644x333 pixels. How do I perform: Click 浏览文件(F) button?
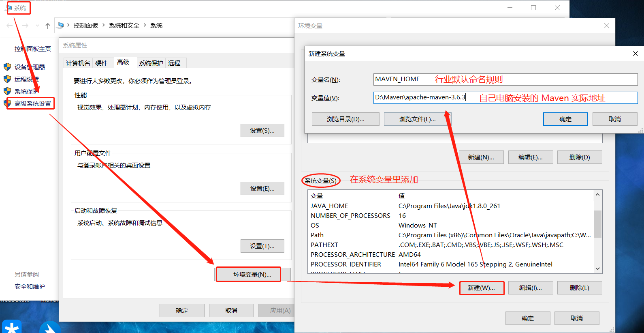(418, 119)
